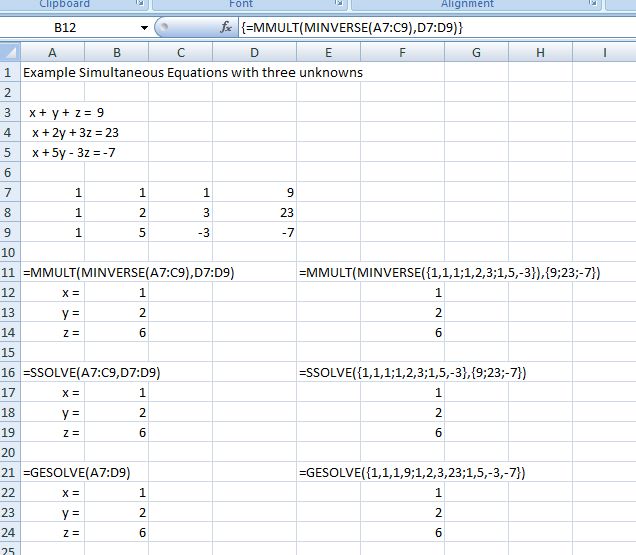Open Alignment group dialog launcher
636x555 pixels.
pyautogui.click(x=593, y=3)
